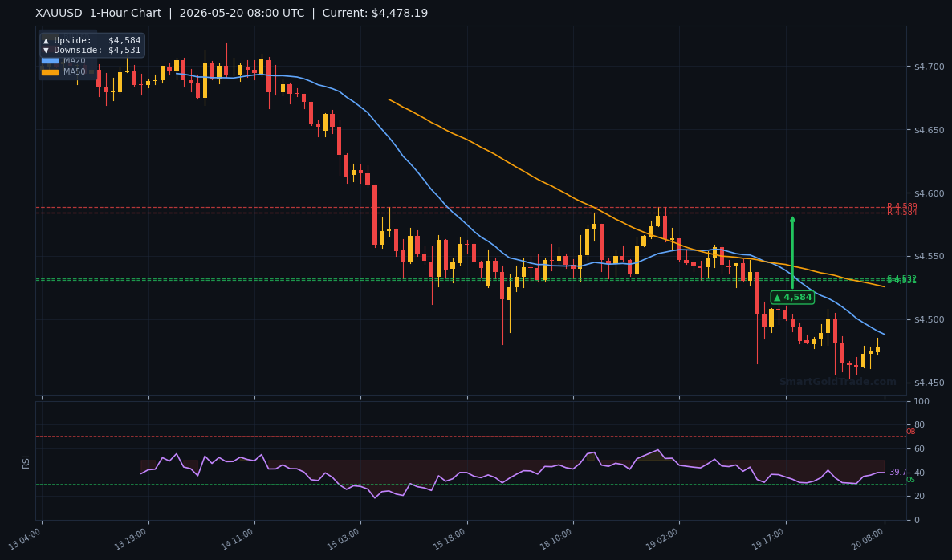952x560 pixels.
Task: Click the RSI panel axis title
Action: click(x=26, y=461)
